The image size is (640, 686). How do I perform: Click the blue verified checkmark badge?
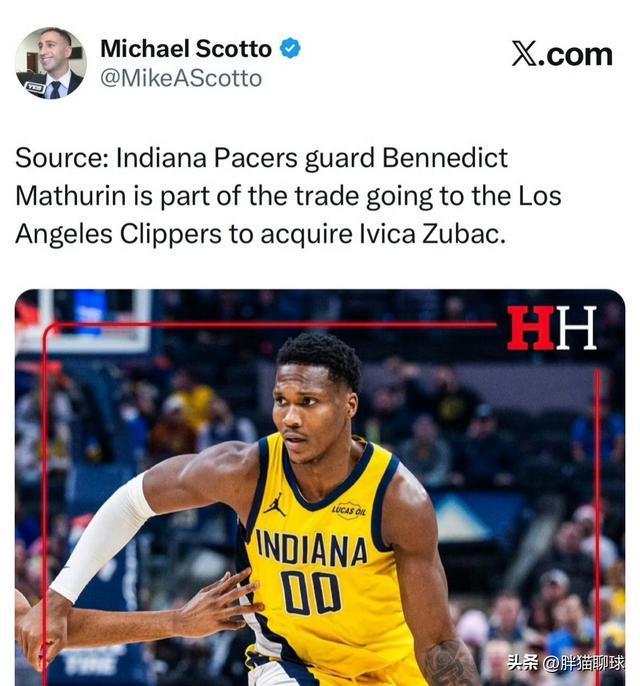click(x=290, y=48)
